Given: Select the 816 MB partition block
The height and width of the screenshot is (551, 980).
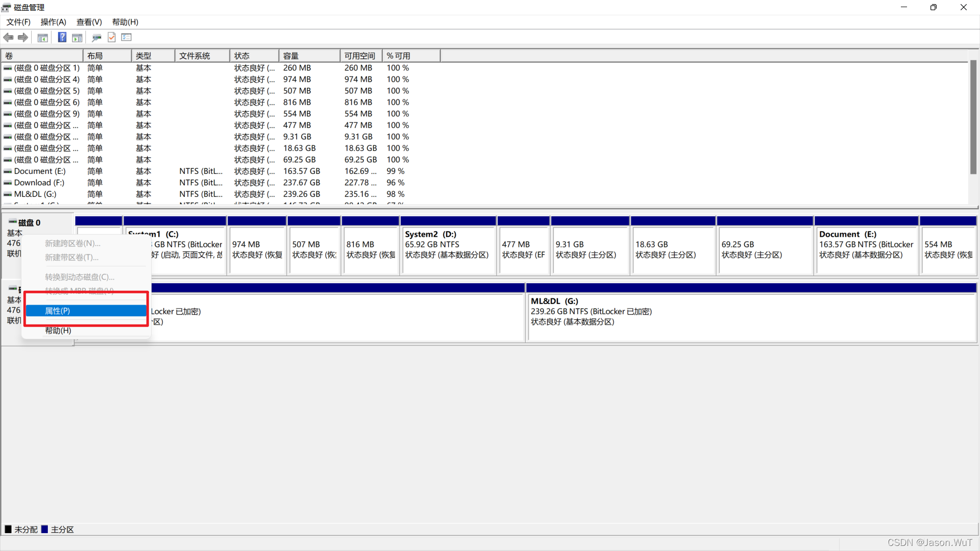Looking at the screenshot, I should [371, 246].
